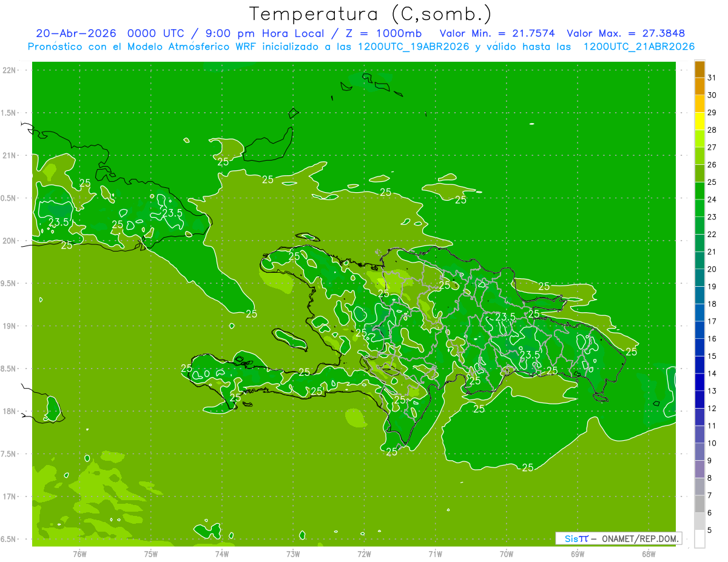Screen dimensions: 728x562
Task: Click the 72W longitude axis label
Action: point(364,554)
